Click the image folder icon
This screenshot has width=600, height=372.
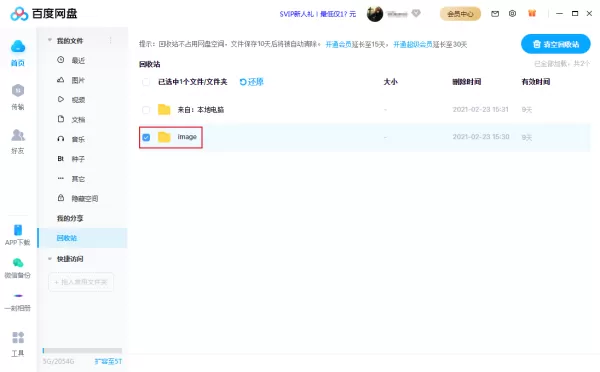coord(164,137)
